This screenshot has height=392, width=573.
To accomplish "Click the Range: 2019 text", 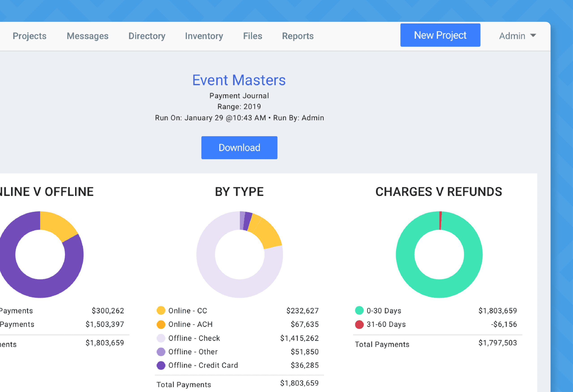I will point(239,107).
